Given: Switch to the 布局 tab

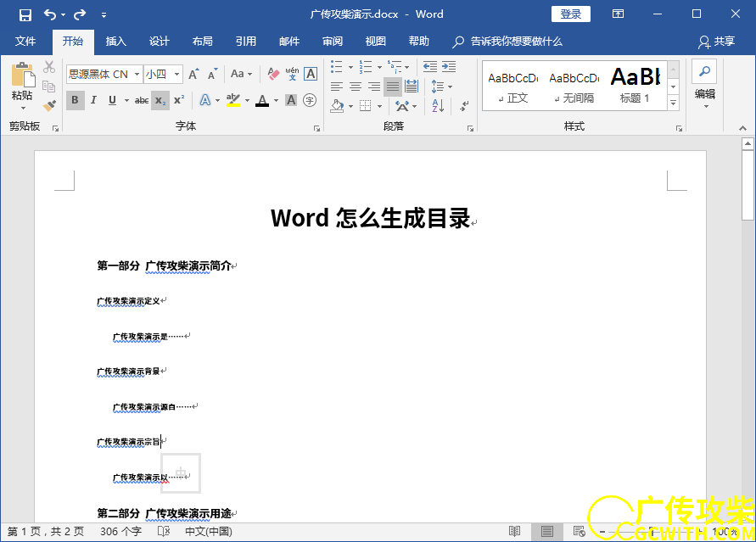Looking at the screenshot, I should (x=203, y=42).
